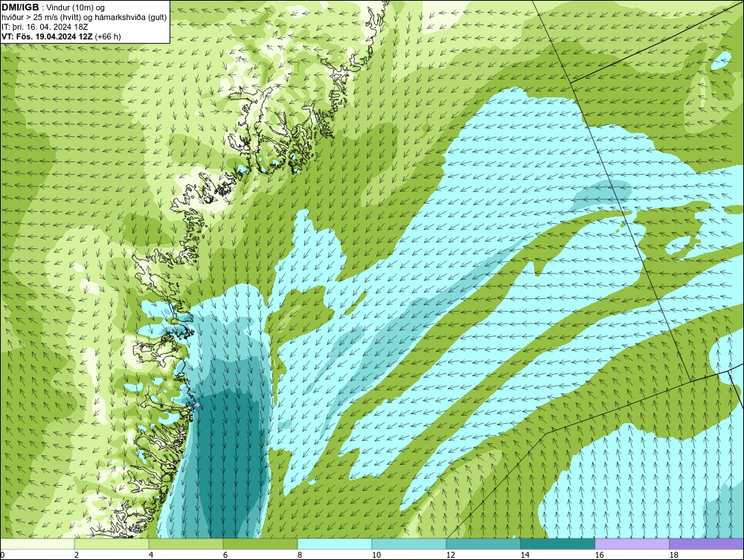Click the 0–2 m/s palest legend swatch

coord(37,544)
